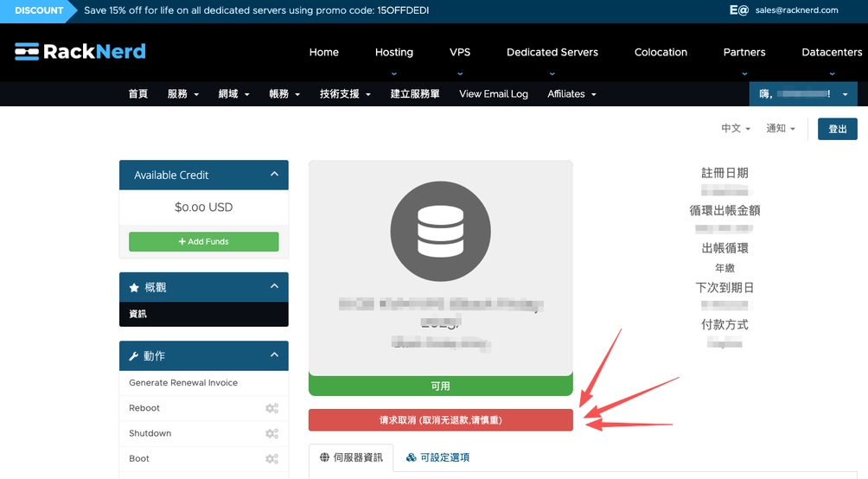Go to Home in top navigation
The image size is (868, 479).
pos(324,52)
